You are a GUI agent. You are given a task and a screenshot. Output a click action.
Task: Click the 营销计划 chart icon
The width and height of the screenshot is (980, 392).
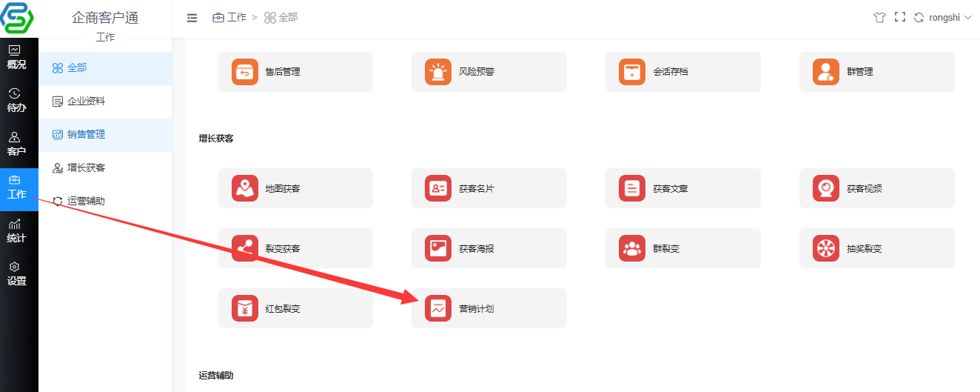point(438,308)
